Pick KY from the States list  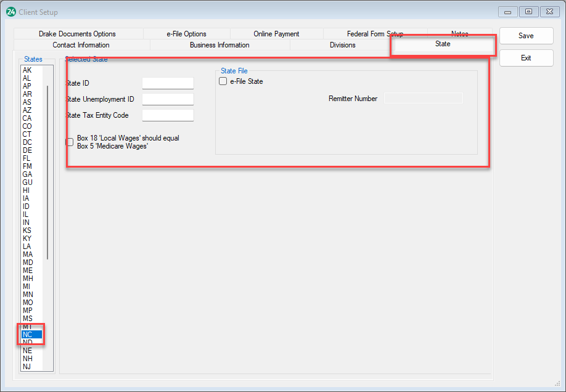coord(28,239)
